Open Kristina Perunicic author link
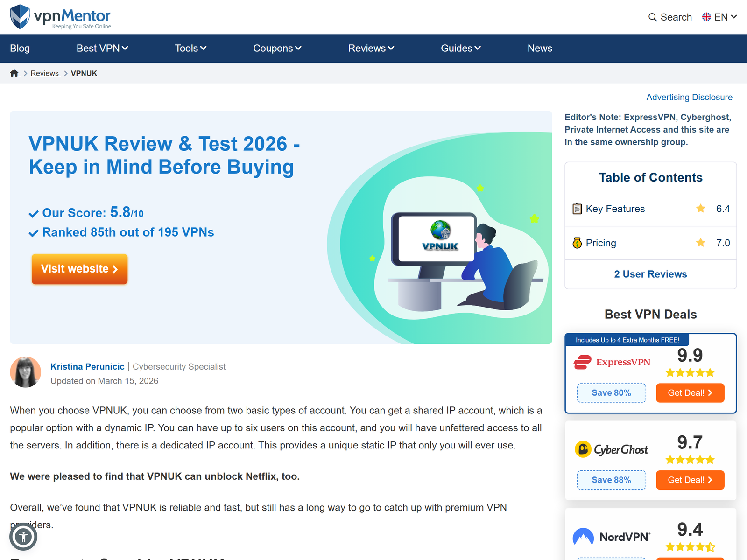This screenshot has height=560, width=747. coord(87,366)
